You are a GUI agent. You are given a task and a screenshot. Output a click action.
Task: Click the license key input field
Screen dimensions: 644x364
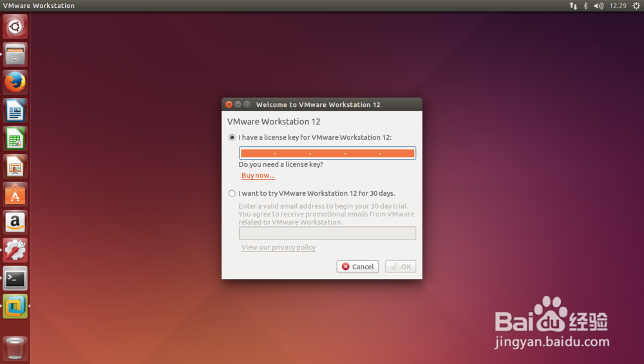tap(327, 153)
